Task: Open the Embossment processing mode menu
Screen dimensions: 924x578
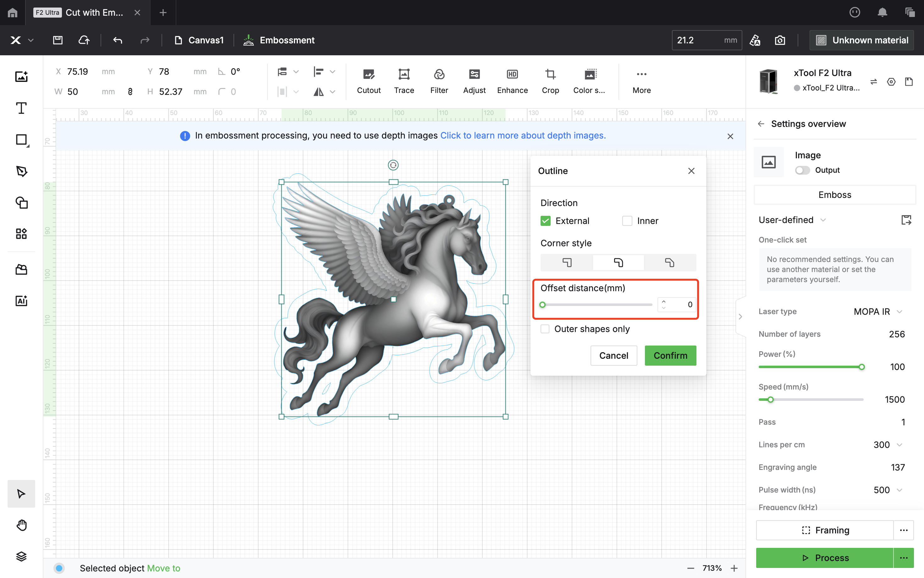Action: 279,40
